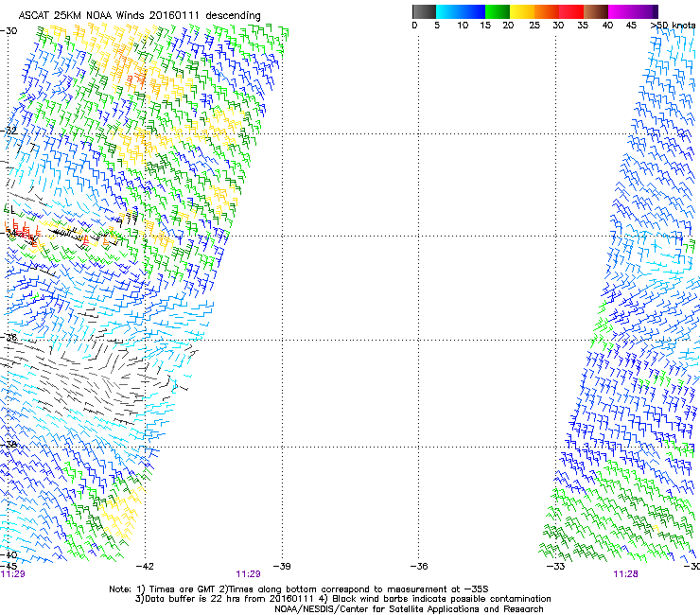Viewport: 700px width, 615px height.
Task: Click 'Data buffer is 22 hrs from 20160111' note
Action: [x=226, y=599]
